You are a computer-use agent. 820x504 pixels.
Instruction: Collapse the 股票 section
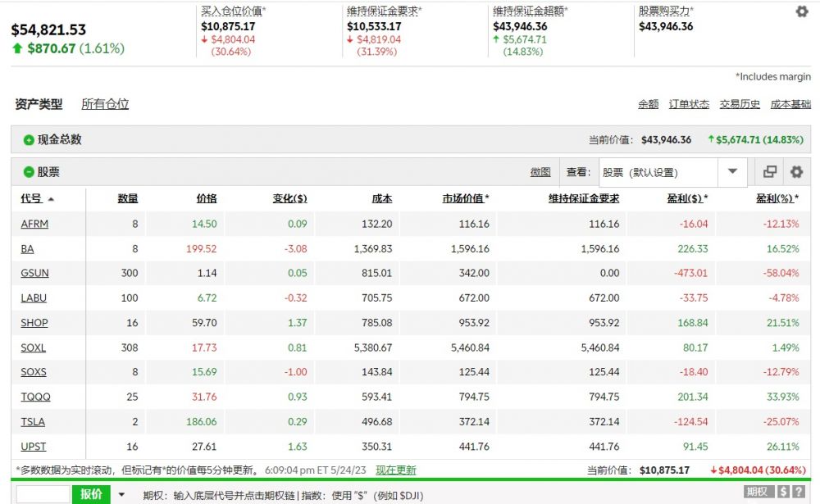pos(29,173)
